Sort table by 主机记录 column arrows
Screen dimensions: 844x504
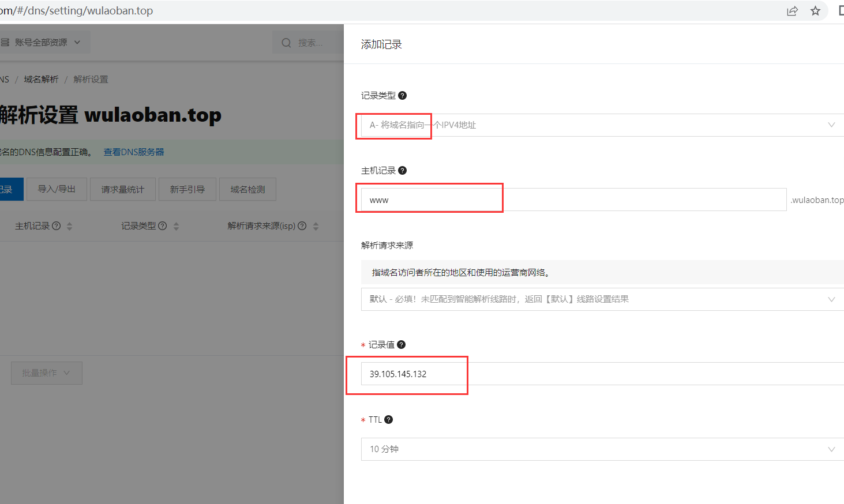click(x=69, y=226)
